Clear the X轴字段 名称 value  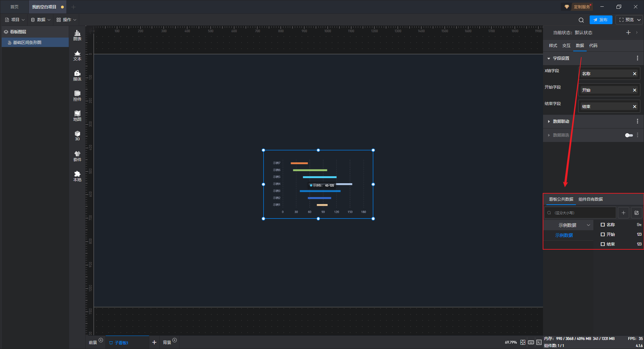pyautogui.click(x=634, y=74)
